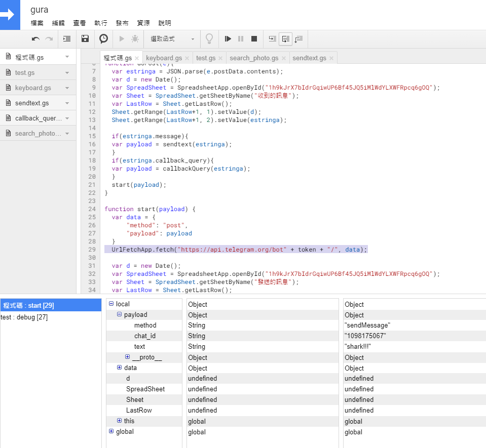
Task: Select test : debug [27] stack frame
Action: (24, 317)
